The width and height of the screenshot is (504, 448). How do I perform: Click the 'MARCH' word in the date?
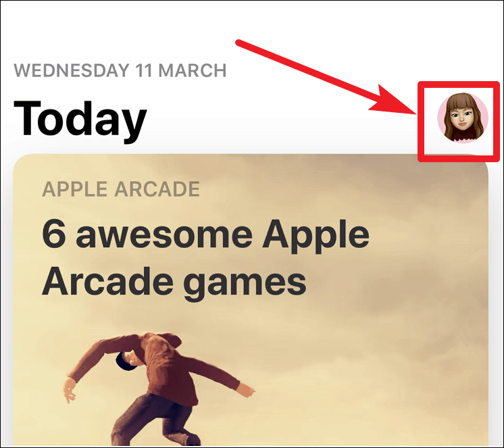point(193,70)
